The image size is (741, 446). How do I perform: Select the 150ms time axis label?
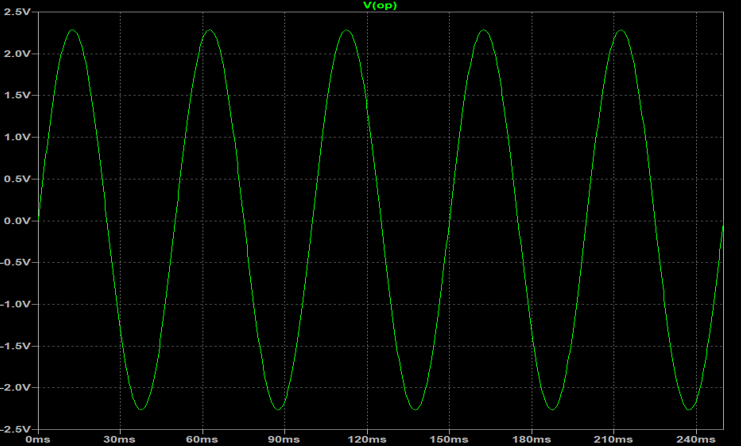(450, 439)
